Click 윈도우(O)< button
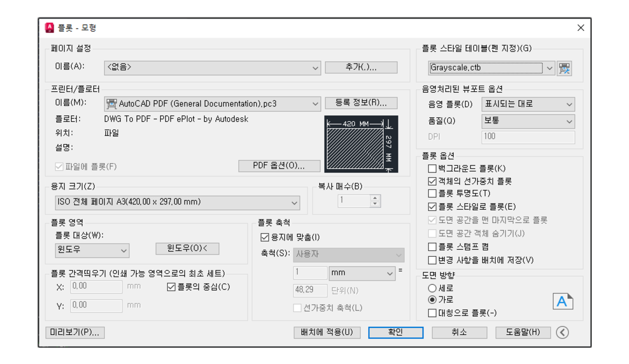 (x=188, y=249)
